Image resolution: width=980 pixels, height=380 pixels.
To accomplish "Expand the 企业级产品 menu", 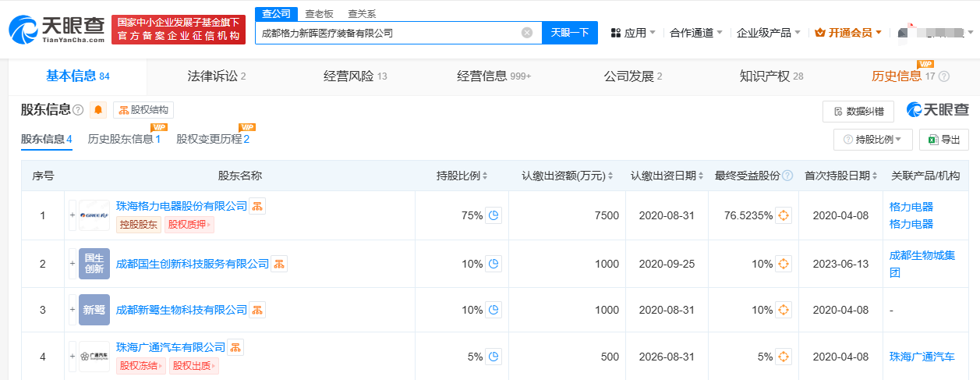I will point(769,33).
